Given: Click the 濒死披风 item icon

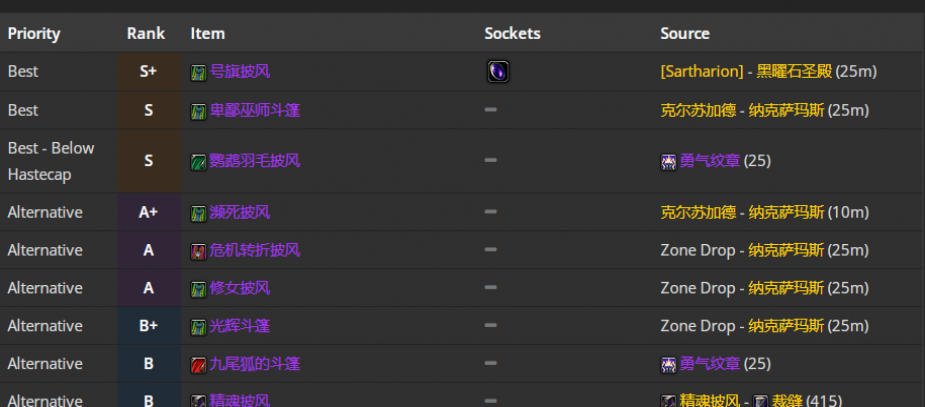Looking at the screenshot, I should click(x=198, y=214).
